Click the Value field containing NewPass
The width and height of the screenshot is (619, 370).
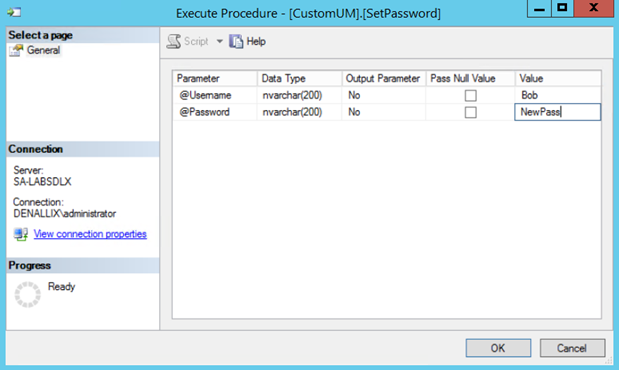coord(557,112)
